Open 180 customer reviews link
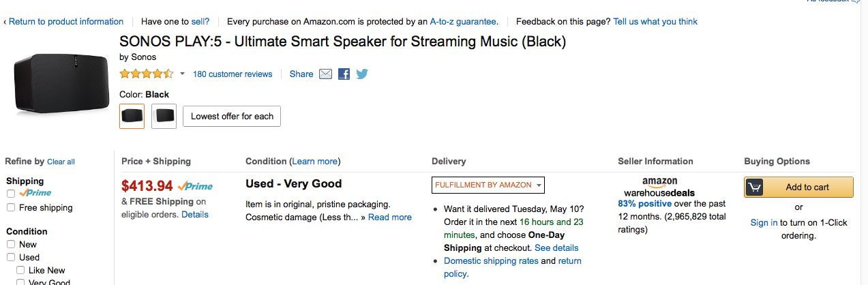 click(233, 74)
